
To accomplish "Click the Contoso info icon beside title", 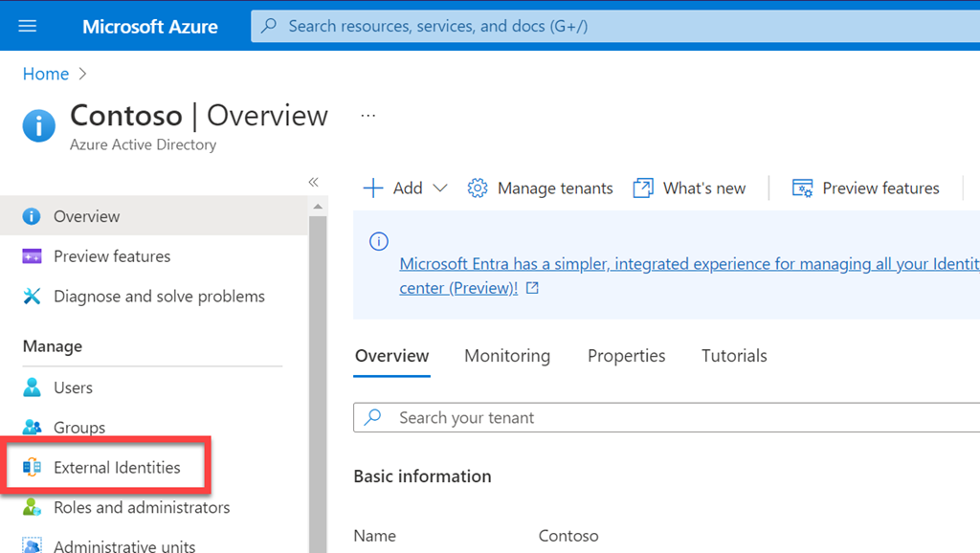I will [x=39, y=125].
